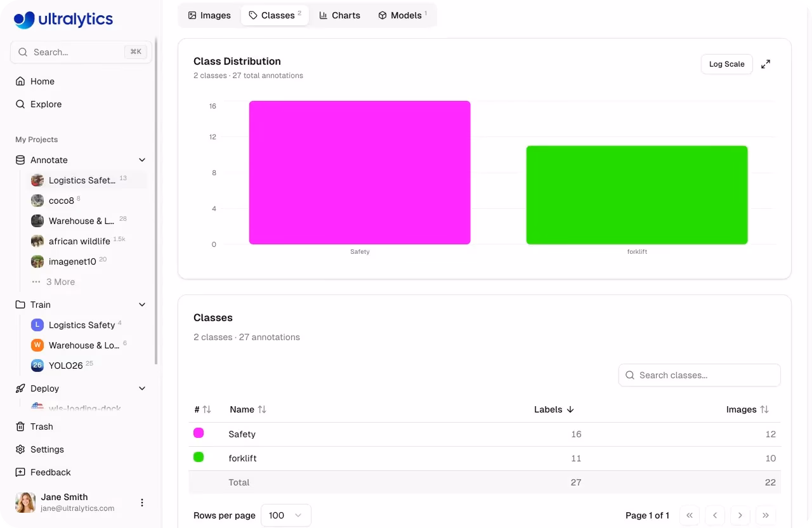
Task: Click the Deploy rocket icon
Action: click(20, 388)
